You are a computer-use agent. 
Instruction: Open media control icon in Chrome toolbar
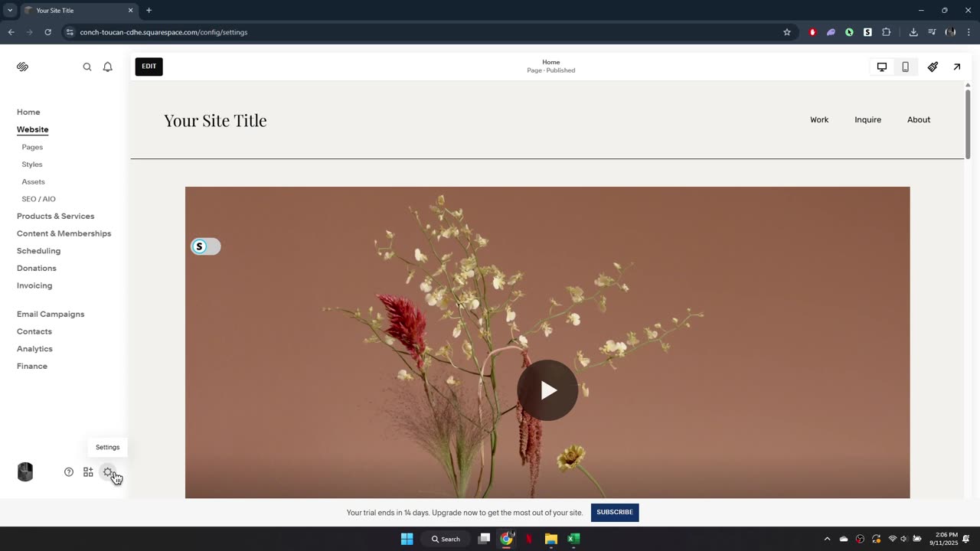(932, 32)
